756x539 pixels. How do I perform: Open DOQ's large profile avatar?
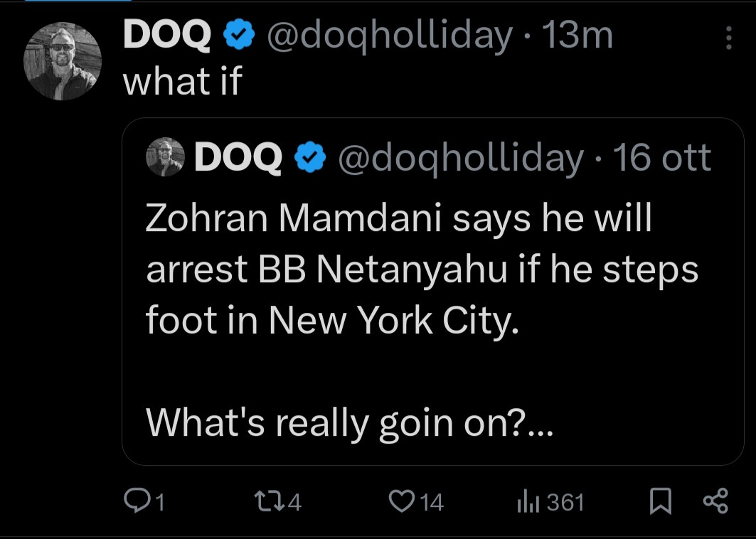[61, 61]
